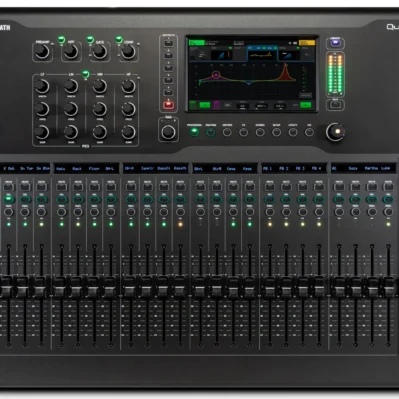
Task: Tap the blue notch handle on EQ graph
Action: tap(249, 83)
